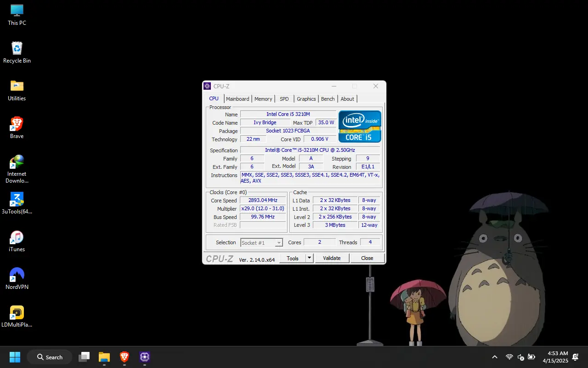Open the clock and date flyout
Viewport: 588px width, 368px height.
(555, 357)
